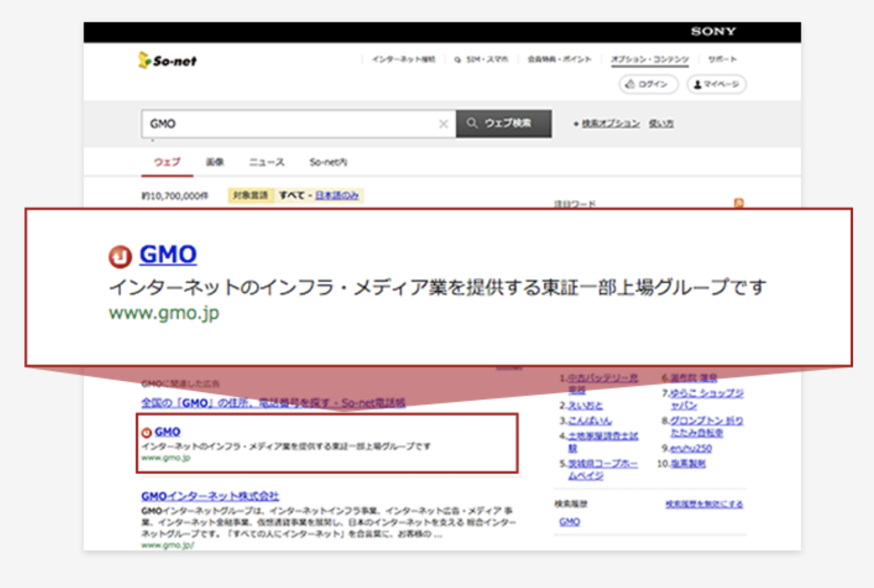Click trending word 9 enzhu250

[691, 449]
